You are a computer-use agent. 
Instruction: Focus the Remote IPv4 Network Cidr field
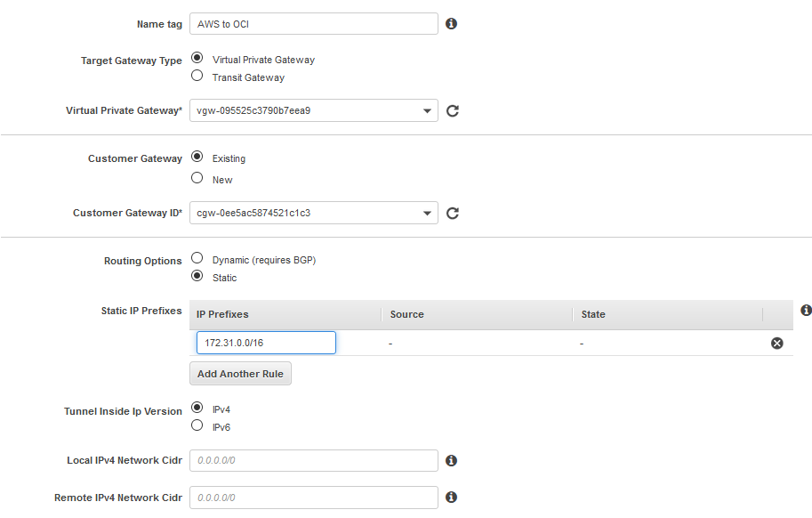[314, 498]
